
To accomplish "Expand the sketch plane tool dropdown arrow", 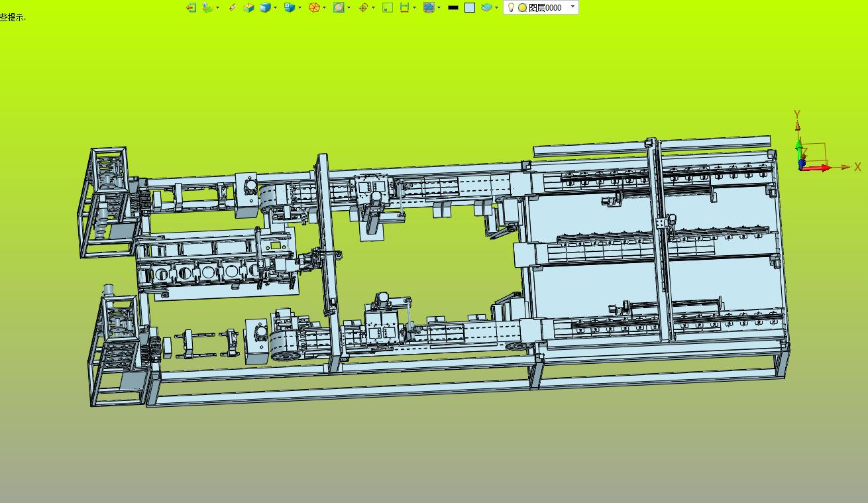I will pos(217,8).
